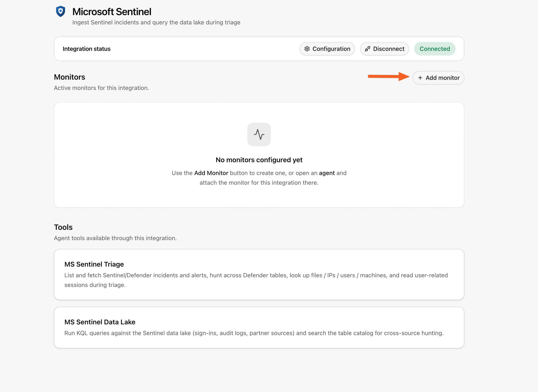Click 'No monitors configured yet' message
538x392 pixels.
pos(259,160)
